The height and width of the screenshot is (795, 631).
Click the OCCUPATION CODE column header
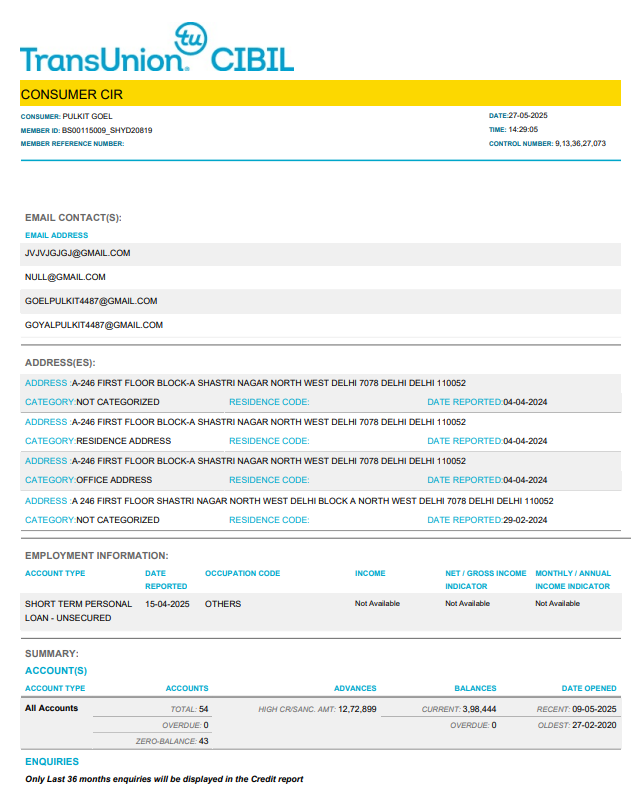pos(243,574)
